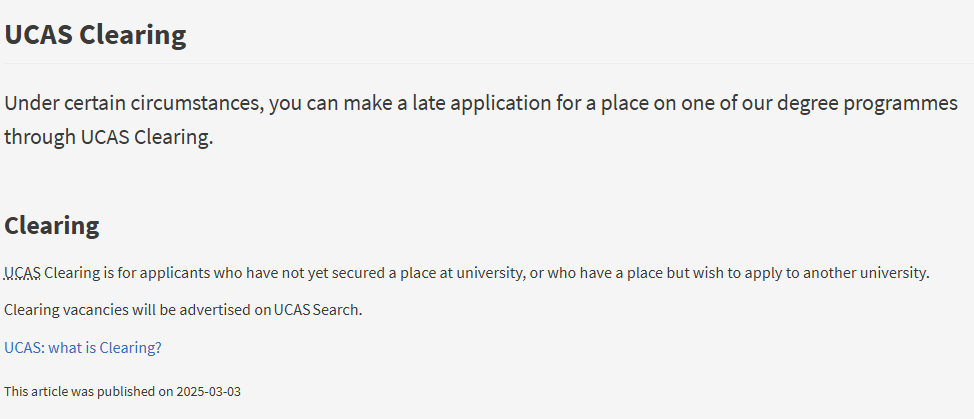Click the words 'UCAS Search'
The height and width of the screenshot is (419, 974).
click(x=317, y=310)
